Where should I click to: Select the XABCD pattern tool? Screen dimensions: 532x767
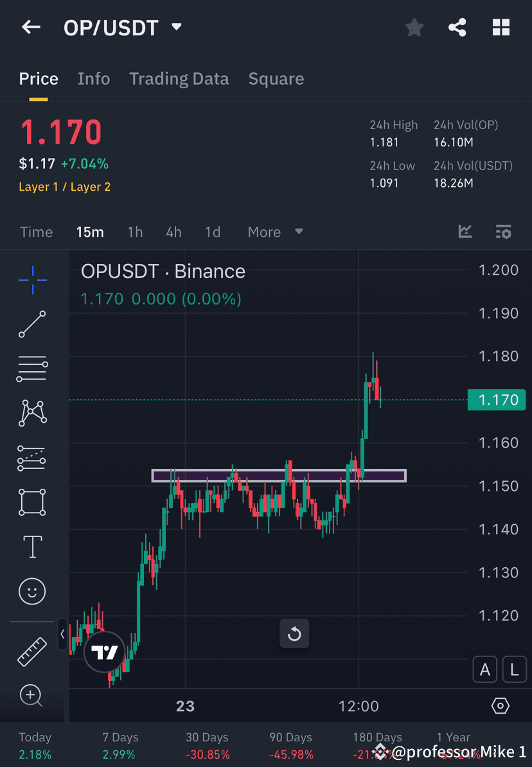tap(31, 413)
